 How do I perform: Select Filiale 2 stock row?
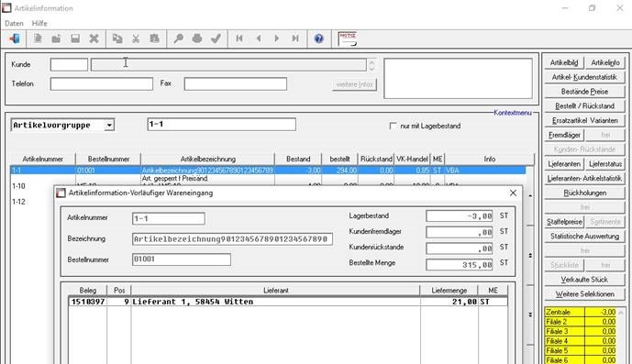(x=581, y=322)
